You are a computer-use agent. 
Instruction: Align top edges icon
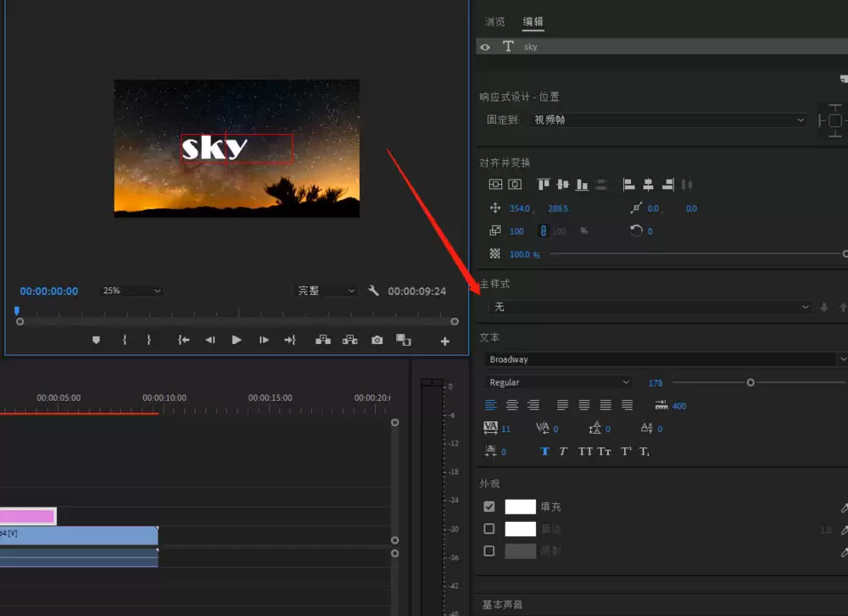coord(544,185)
